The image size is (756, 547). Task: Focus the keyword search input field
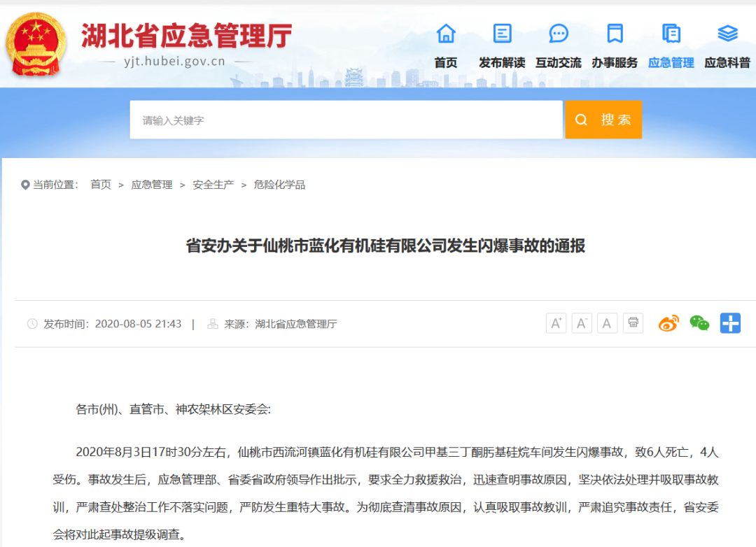346,120
